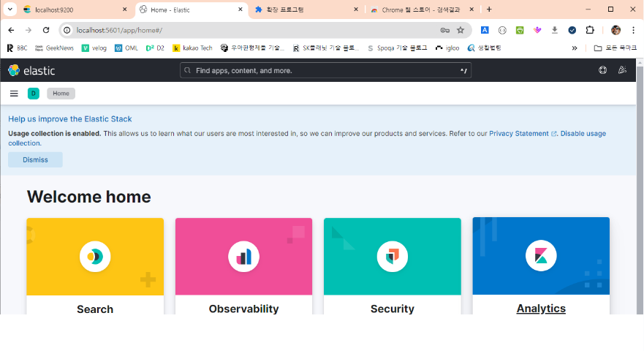
Task: Open the hamburger navigation menu
Action: (x=14, y=94)
